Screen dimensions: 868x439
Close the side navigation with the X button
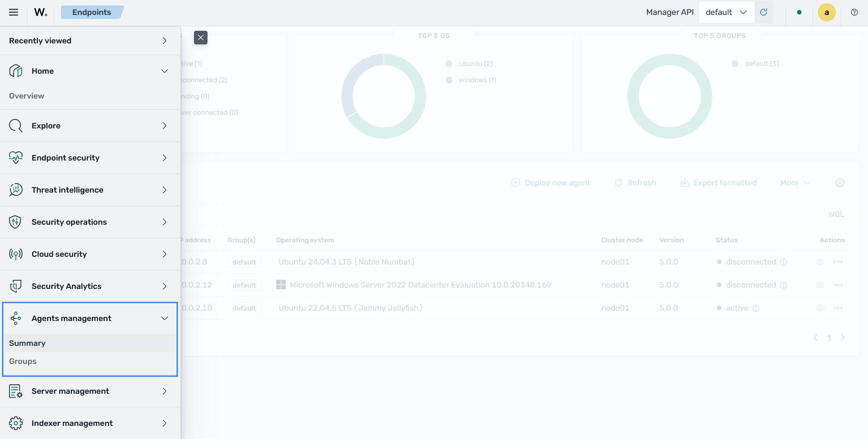(201, 38)
